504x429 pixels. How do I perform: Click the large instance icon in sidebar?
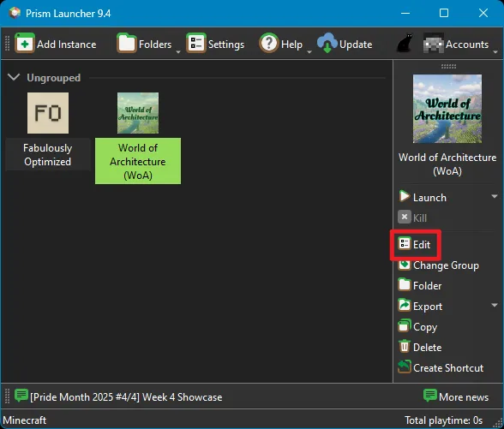point(447,109)
